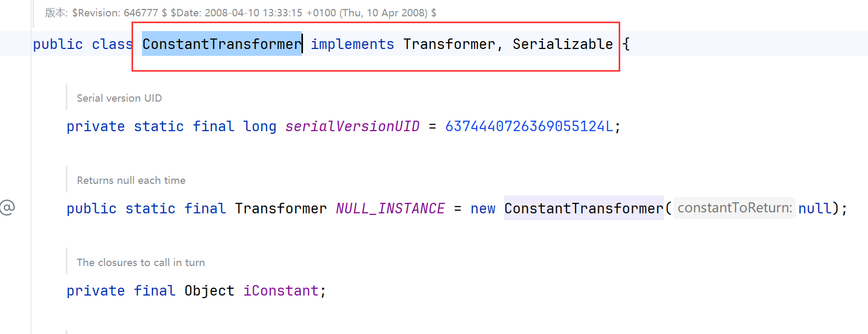Click the Object type on the iConstant line
Image resolution: width=868 pixels, height=334 pixels.
pyautogui.click(x=209, y=291)
